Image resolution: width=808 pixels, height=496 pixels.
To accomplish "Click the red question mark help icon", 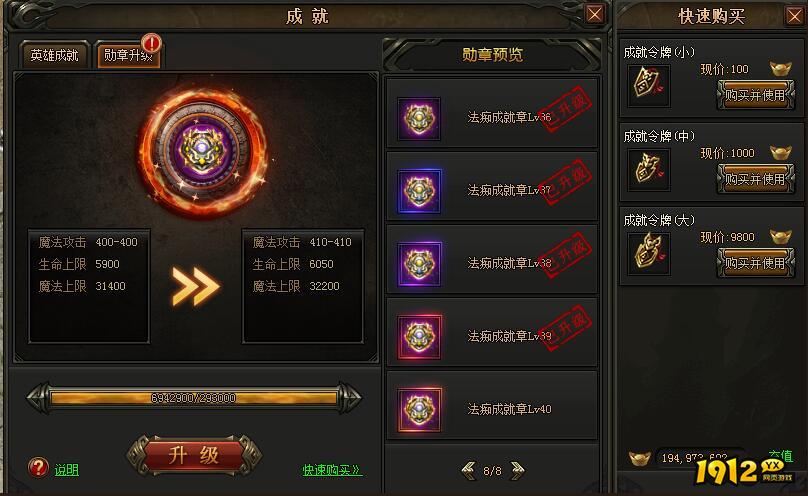I will pos(38,468).
